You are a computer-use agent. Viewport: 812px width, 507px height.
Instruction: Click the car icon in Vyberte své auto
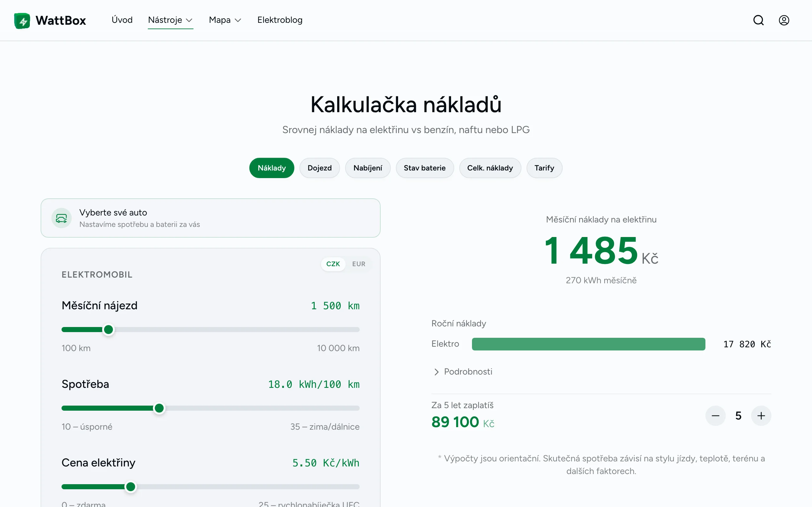tap(62, 218)
